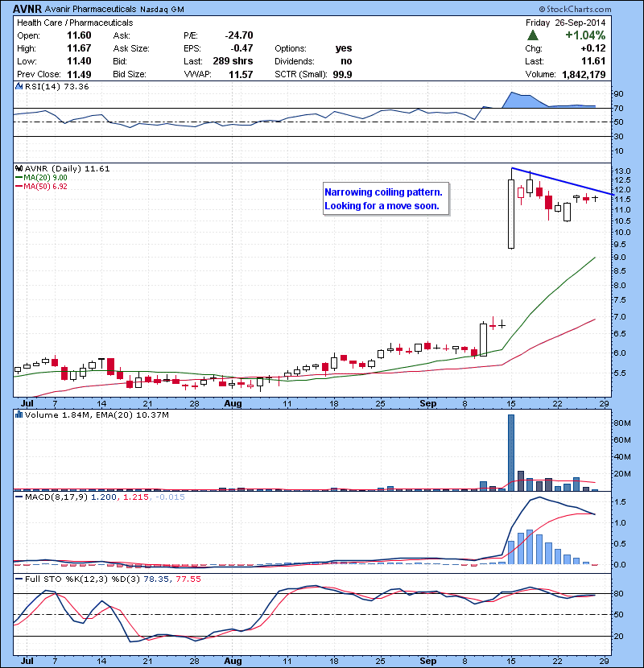Click the Sep label on the bottom date axis
644x668 pixels.
click(x=427, y=661)
